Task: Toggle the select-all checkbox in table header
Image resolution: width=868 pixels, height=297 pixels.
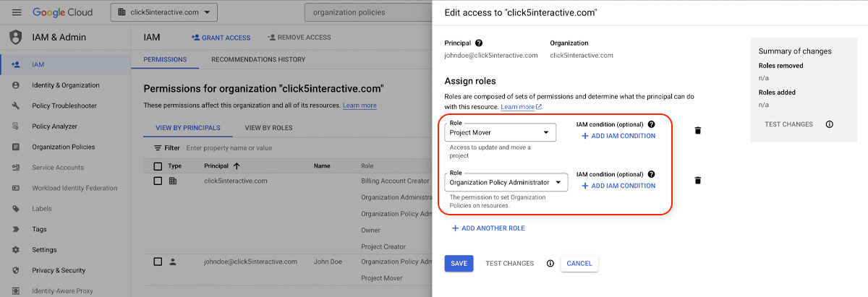Action: click(x=158, y=165)
